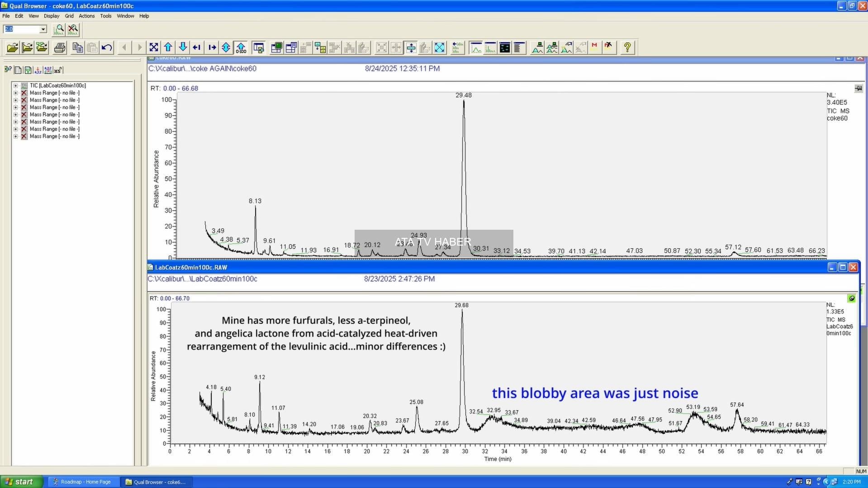The height and width of the screenshot is (488, 868).
Task: Toggle the pin on the coke60 chromatogram cell
Action: point(859,88)
